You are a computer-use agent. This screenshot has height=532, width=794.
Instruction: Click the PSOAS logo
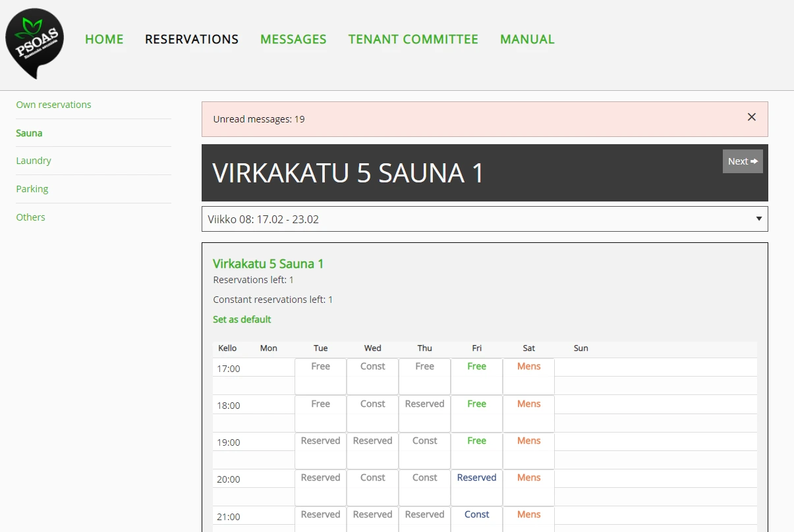(x=35, y=43)
